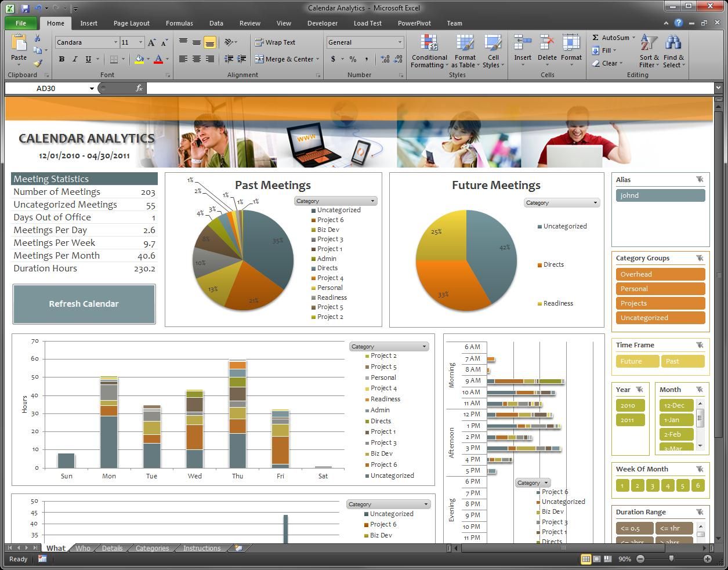The height and width of the screenshot is (570, 728).
Task: Toggle Italic text formatting
Action: (x=75, y=59)
